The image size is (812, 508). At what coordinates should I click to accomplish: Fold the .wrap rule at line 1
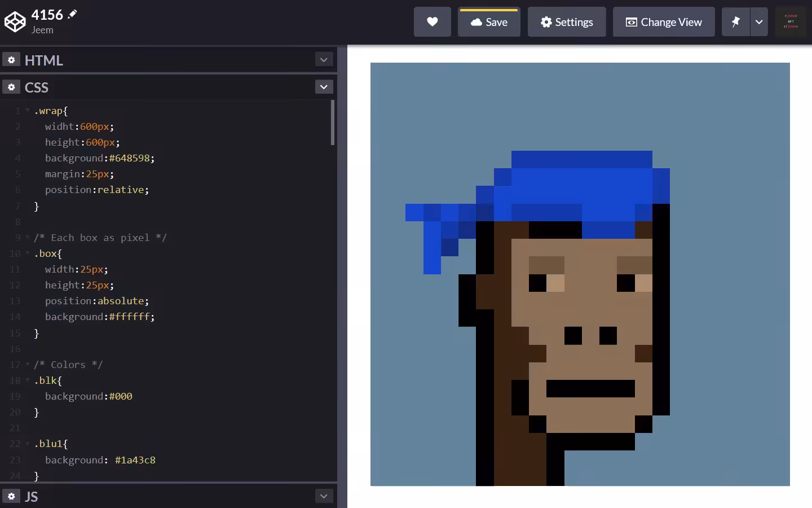coord(28,110)
